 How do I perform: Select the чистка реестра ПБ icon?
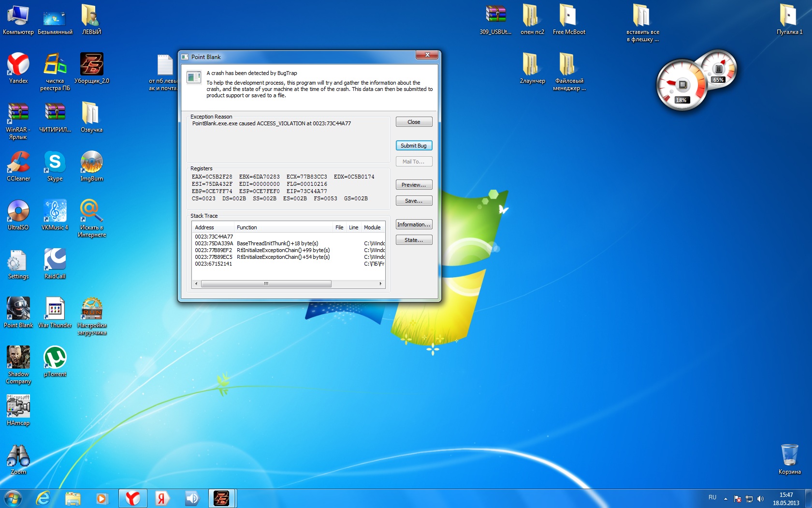click(x=55, y=72)
